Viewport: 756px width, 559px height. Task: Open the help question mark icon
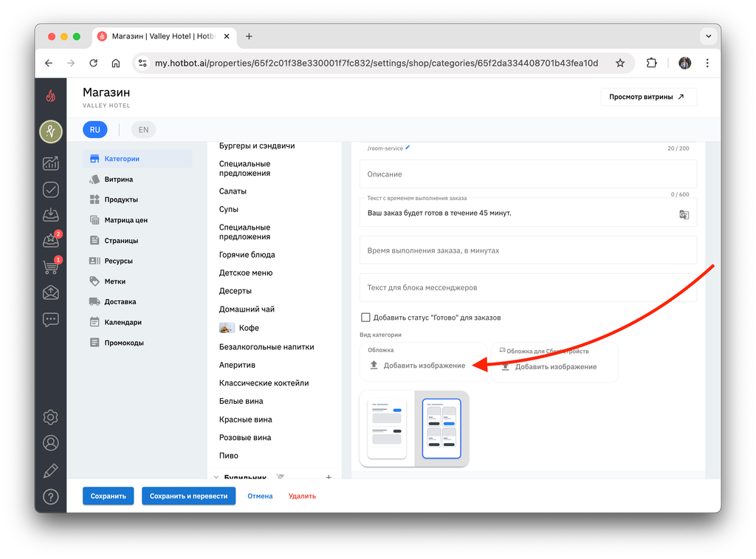tap(51, 497)
